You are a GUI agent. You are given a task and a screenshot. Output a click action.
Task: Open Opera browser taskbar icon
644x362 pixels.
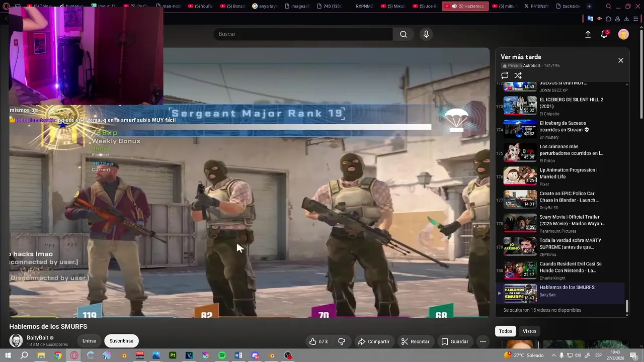click(x=74, y=355)
